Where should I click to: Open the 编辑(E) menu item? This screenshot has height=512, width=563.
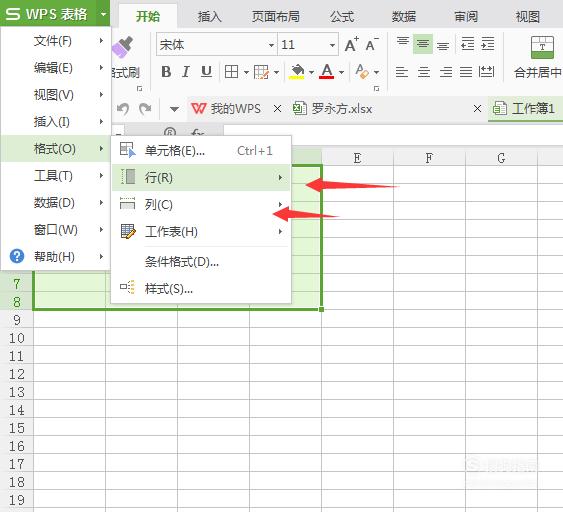56,68
